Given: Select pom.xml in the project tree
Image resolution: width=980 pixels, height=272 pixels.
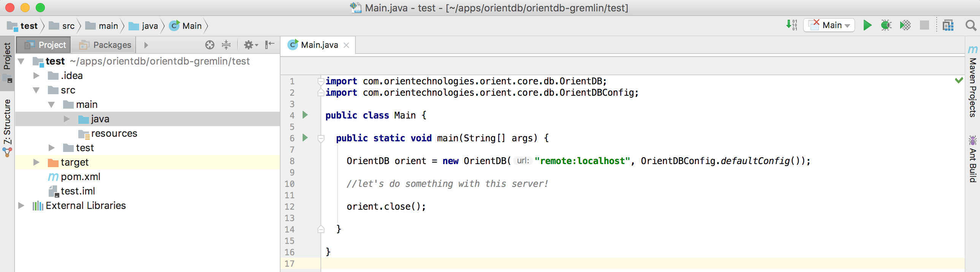Looking at the screenshot, I should pos(80,177).
